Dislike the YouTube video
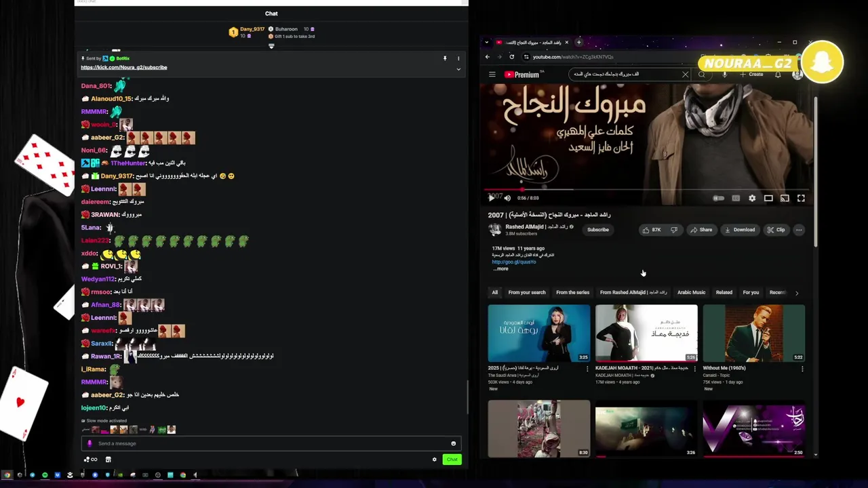The height and width of the screenshot is (488, 868). pos(673,230)
